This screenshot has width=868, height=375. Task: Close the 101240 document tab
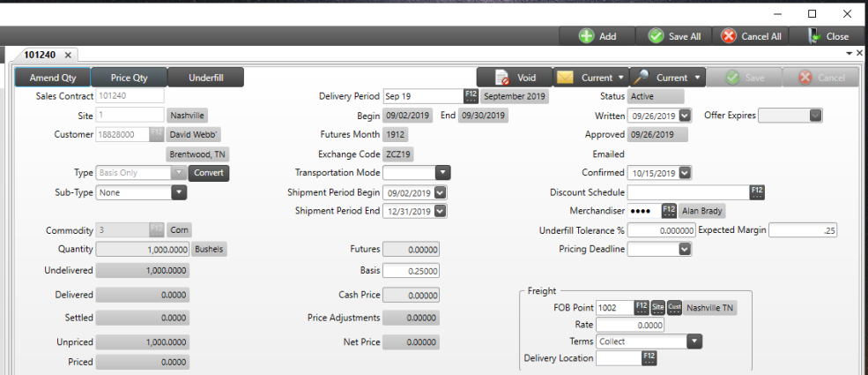[69, 55]
